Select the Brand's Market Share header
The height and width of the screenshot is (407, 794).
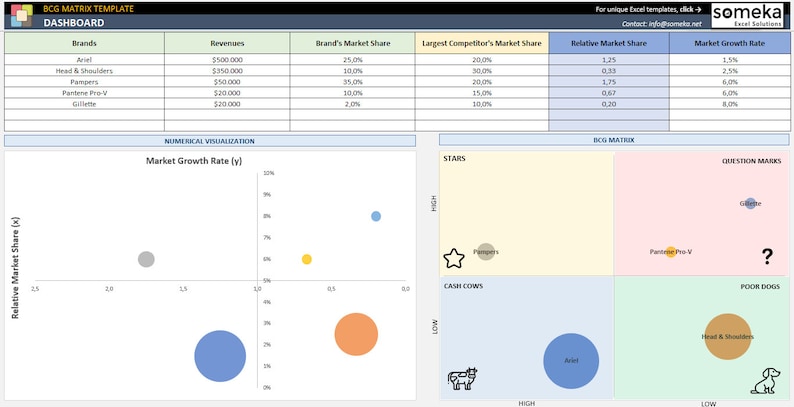point(353,43)
